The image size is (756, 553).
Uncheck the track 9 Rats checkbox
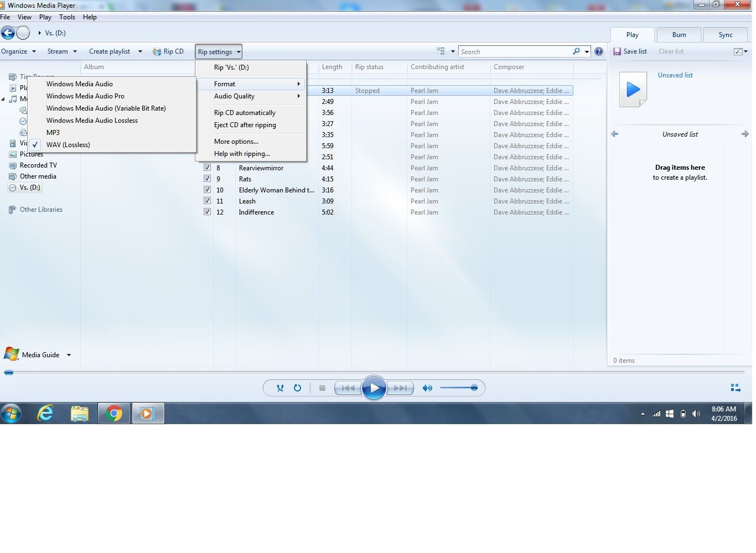pos(207,179)
